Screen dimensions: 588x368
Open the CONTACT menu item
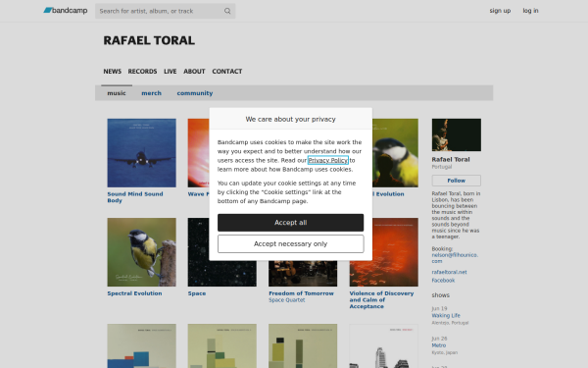click(227, 72)
